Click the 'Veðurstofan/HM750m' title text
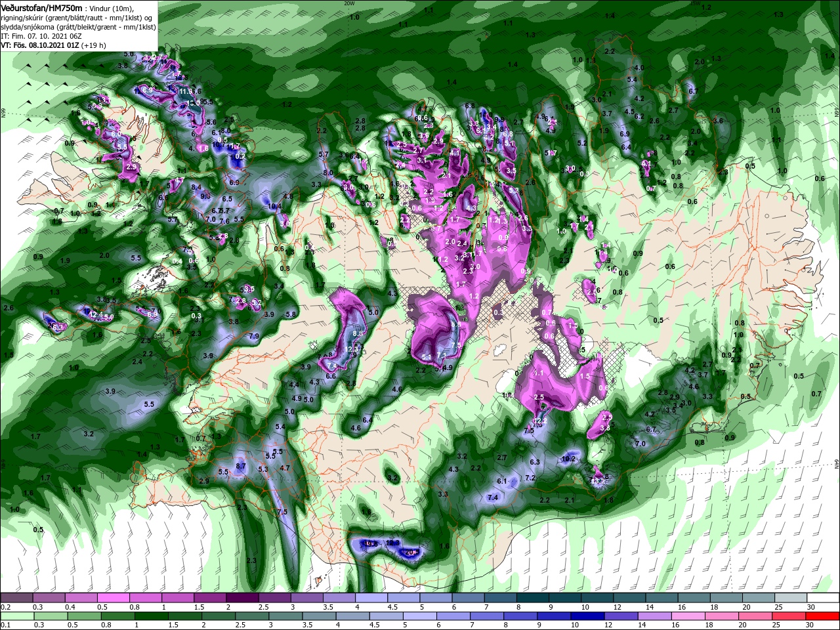The height and width of the screenshot is (630, 840). 41,7
